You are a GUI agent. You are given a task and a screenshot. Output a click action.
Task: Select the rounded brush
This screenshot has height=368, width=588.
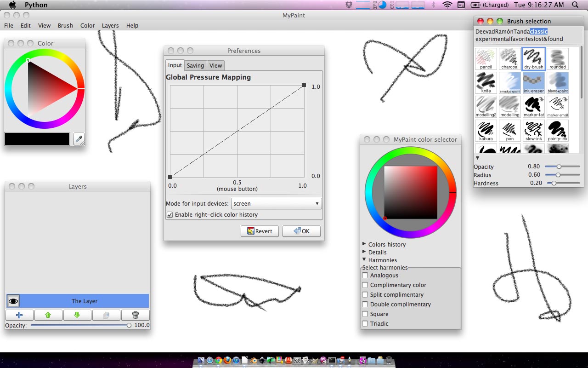point(558,59)
